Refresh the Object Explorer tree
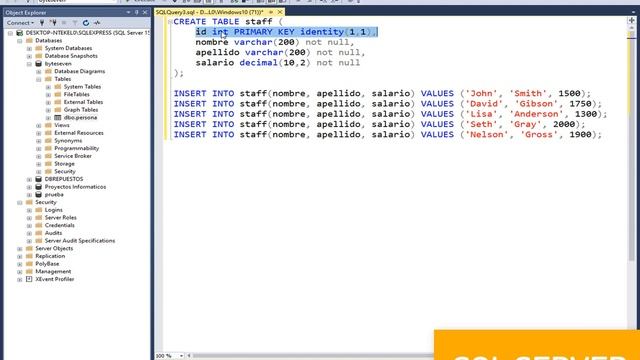 pos(86,23)
